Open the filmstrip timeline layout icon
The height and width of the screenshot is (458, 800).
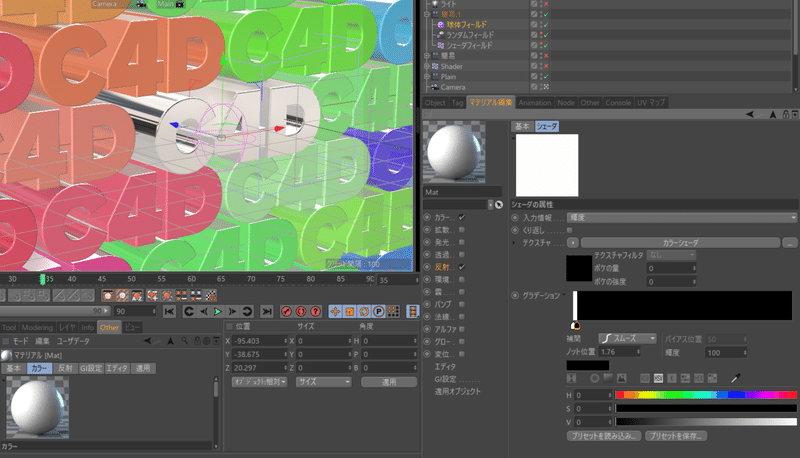tap(412, 311)
